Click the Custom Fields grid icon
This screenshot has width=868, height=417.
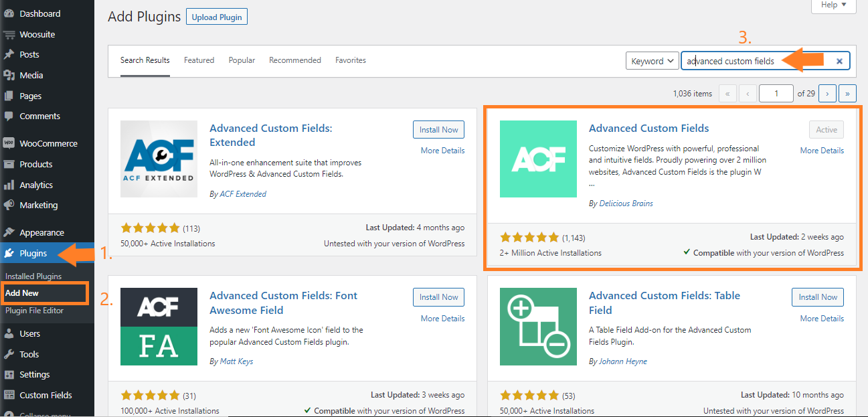pyautogui.click(x=9, y=395)
